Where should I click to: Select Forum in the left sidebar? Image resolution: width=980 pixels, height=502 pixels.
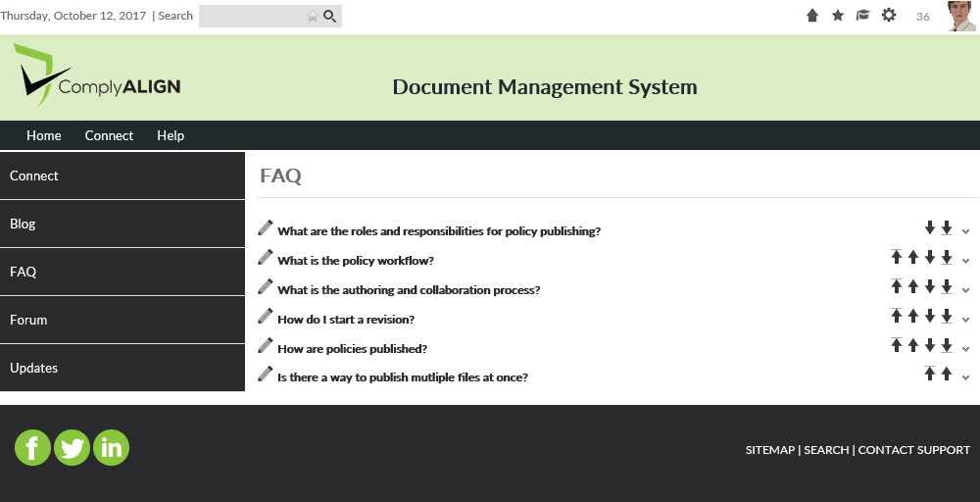(x=122, y=320)
